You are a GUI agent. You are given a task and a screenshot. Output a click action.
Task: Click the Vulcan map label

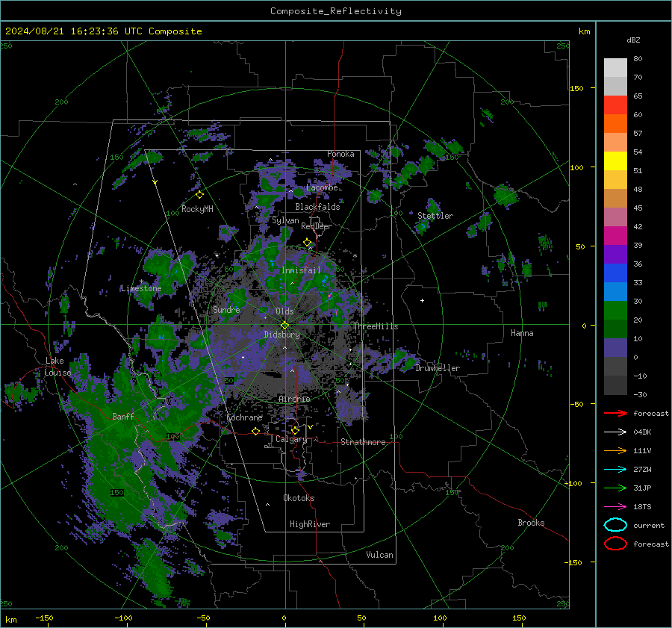click(x=379, y=555)
